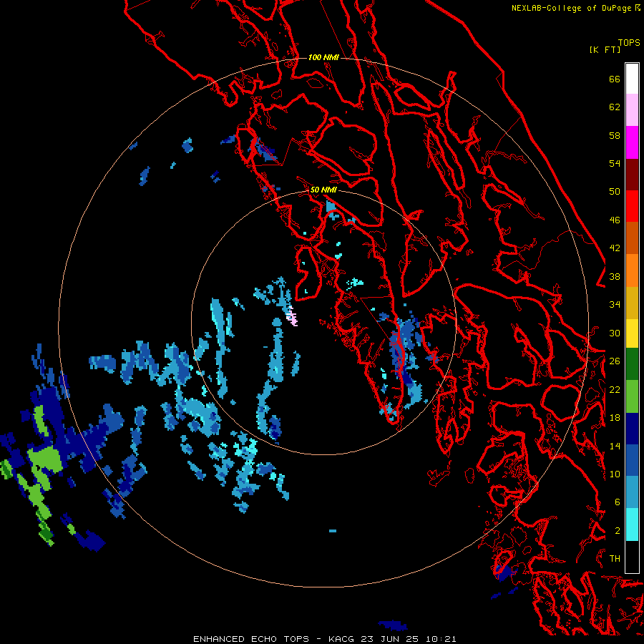Click the light pink 62 kft swatch
644x644 pixels.
[x=632, y=110]
